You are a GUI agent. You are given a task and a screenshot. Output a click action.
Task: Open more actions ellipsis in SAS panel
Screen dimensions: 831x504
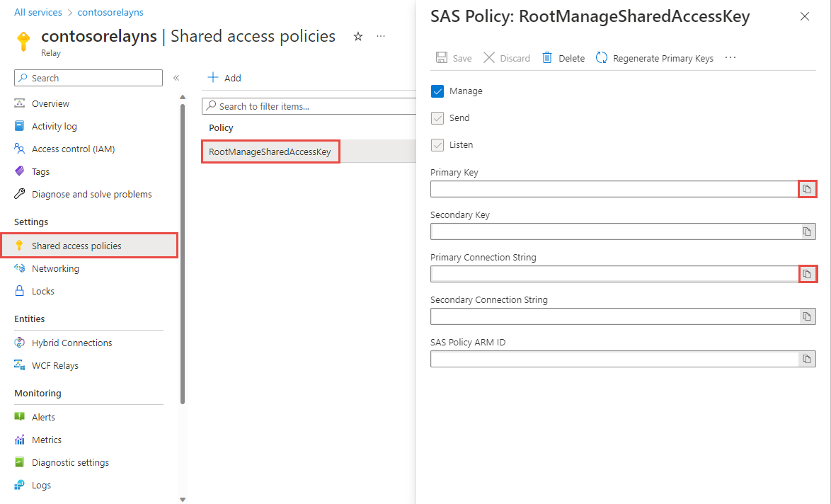click(x=730, y=57)
